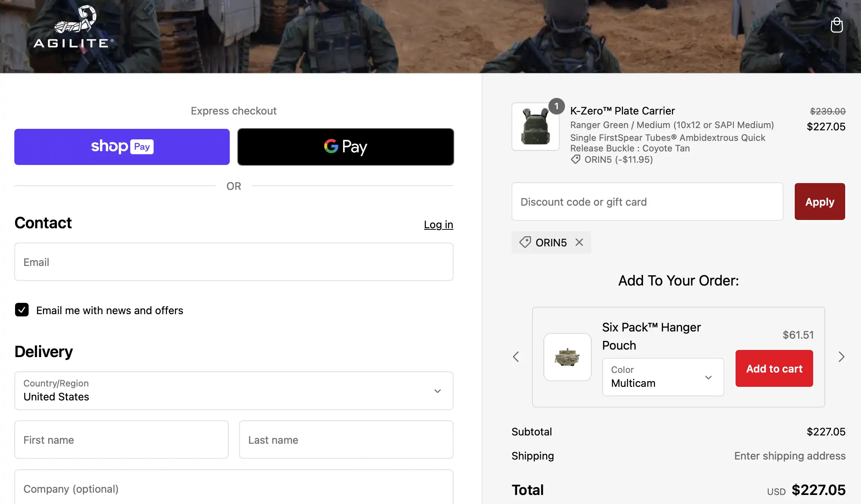This screenshot has height=504, width=861.
Task: Click the Agilite scorpion logo
Action: tap(74, 27)
